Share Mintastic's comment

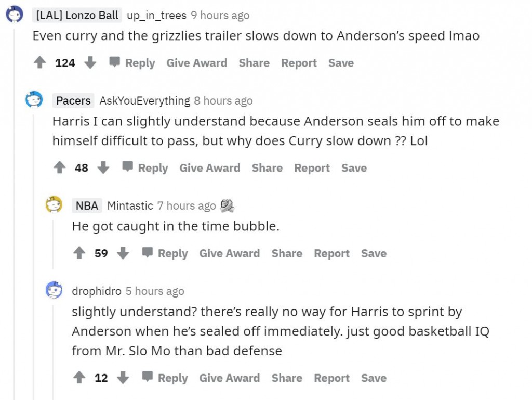[x=286, y=253]
